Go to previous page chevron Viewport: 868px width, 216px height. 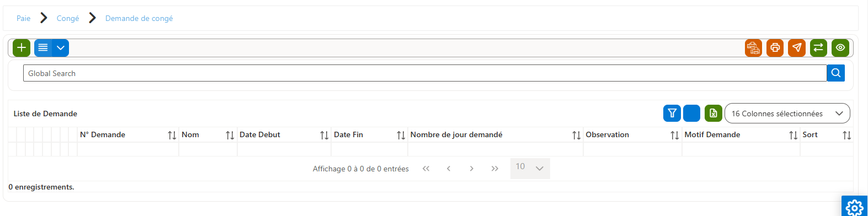pyautogui.click(x=449, y=169)
